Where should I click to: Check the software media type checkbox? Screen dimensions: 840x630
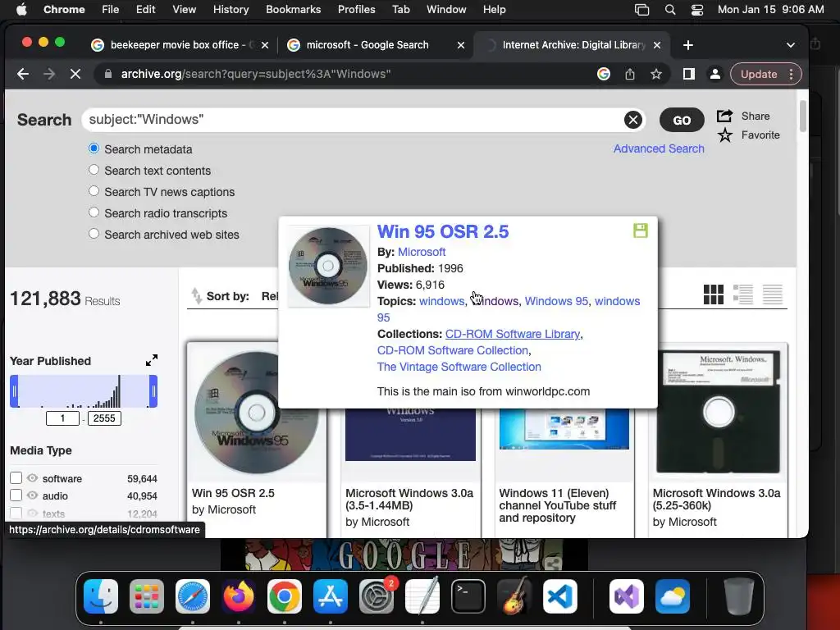[16, 478]
